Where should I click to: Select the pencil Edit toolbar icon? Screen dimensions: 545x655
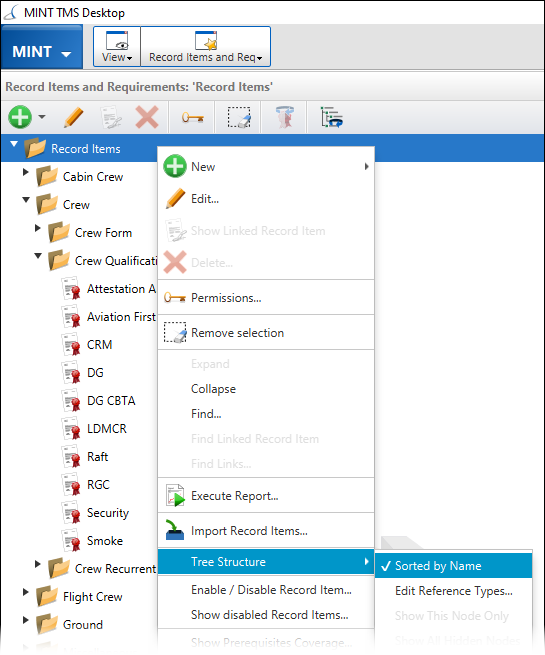(x=74, y=117)
